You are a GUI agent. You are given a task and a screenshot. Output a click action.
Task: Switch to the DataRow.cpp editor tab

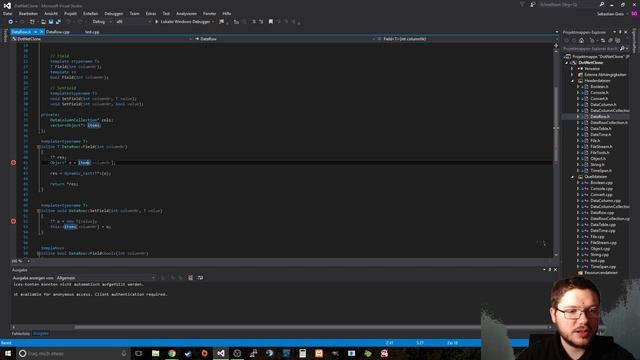click(58, 32)
